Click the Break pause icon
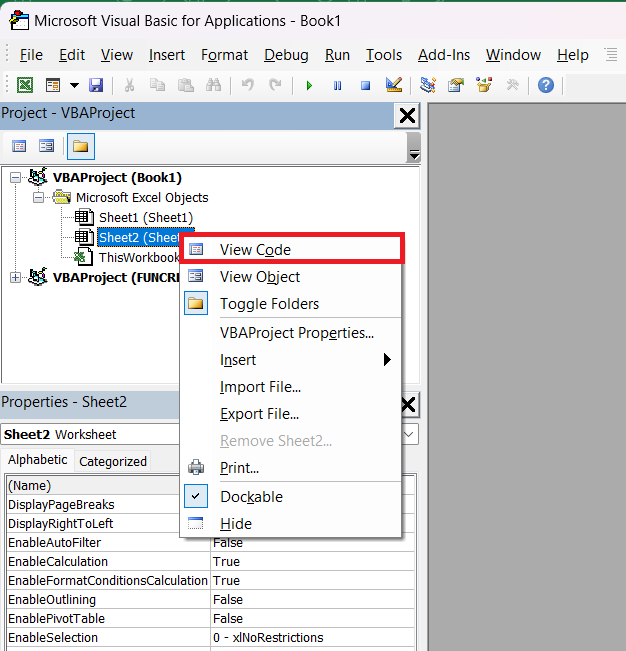 [337, 86]
